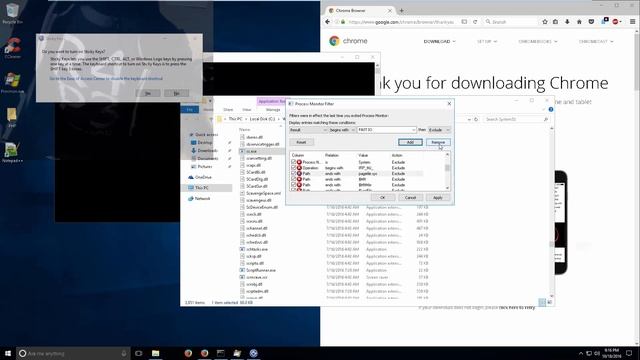Uncheck the Path ends with $MftMirr filter
Viewport: 640px width, 360px height.
(x=293, y=185)
